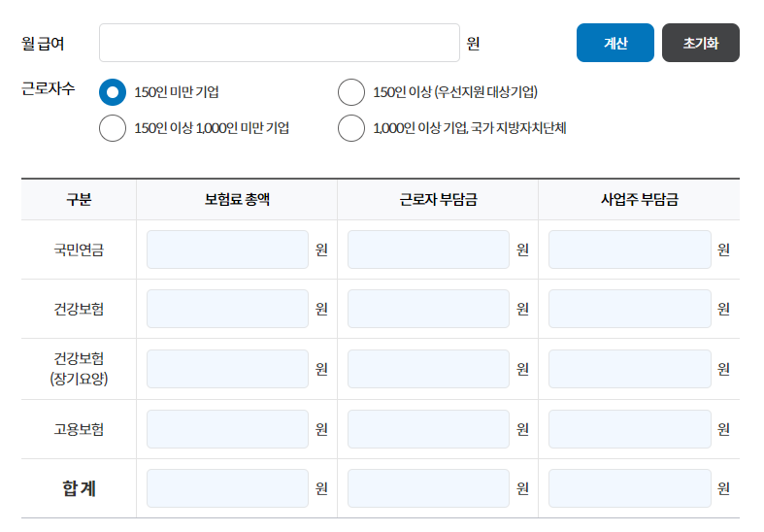Image resolution: width=764 pixels, height=532 pixels.
Task: Click 건강보험 근로자 부담금 field
Action: 428,309
